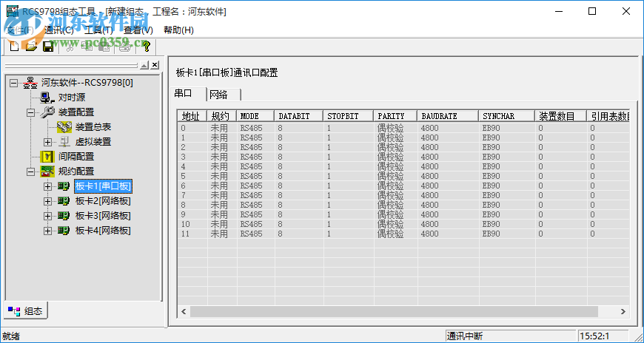Screen dimensions: 644x343
Task: Click the table's horizontal scroll left arrow
Action: pyautogui.click(x=184, y=312)
